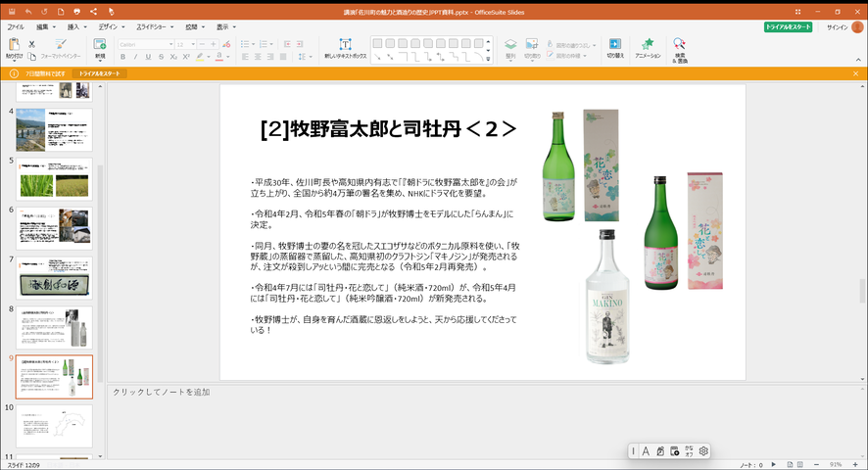Select slide 6 thumbnail
The height and width of the screenshot is (470, 868).
54,228
